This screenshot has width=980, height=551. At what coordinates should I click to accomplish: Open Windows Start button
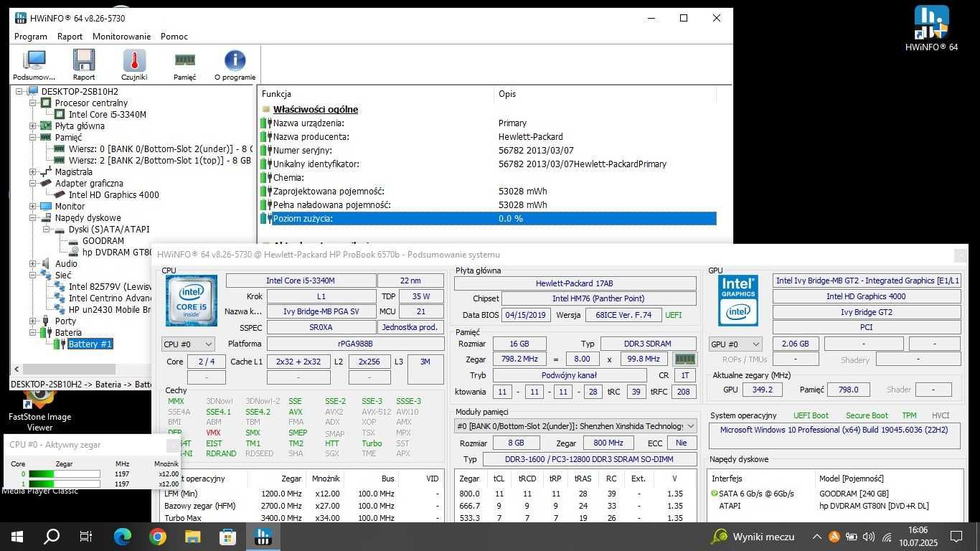[17, 537]
